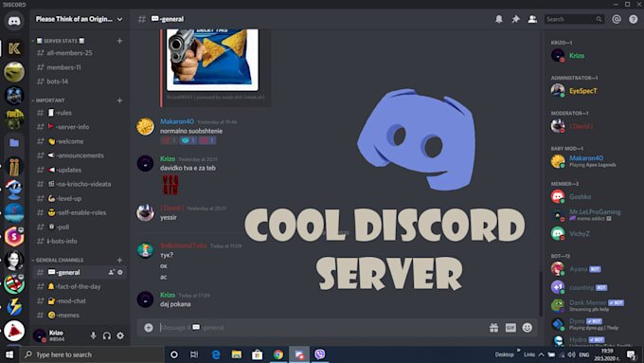644x363 pixels.
Task: Open Viber from taskbar
Action: click(x=319, y=354)
